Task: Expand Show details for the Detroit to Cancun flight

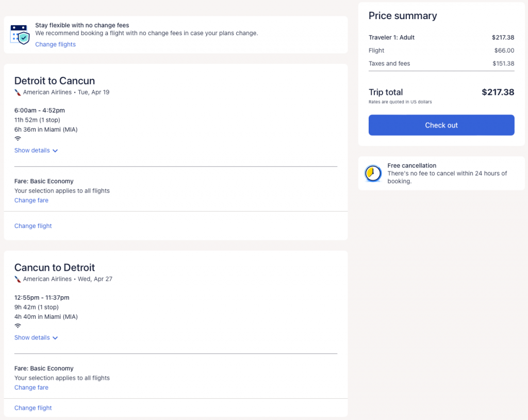Action: (36, 151)
